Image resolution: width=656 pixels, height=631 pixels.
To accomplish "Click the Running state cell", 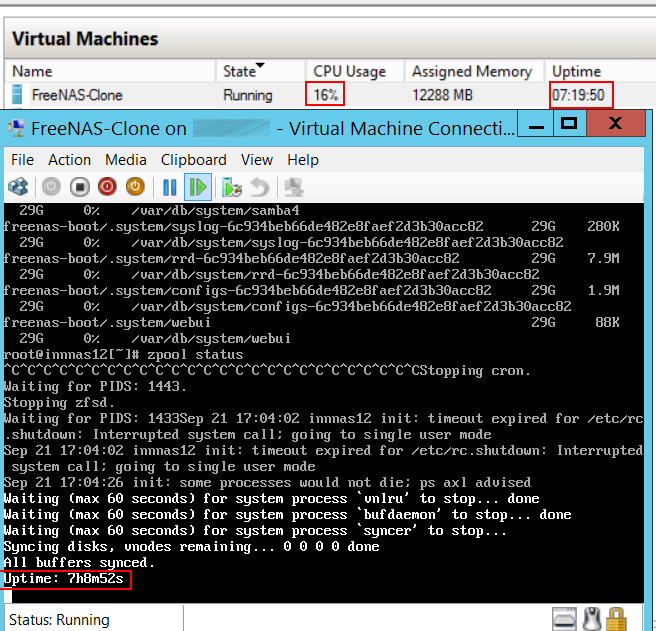I will [248, 95].
